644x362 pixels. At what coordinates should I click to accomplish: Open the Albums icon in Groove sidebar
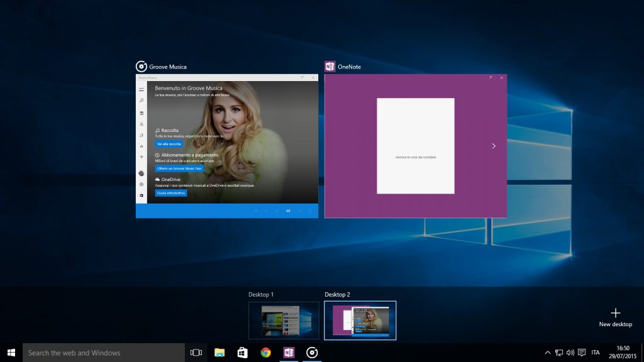142,113
